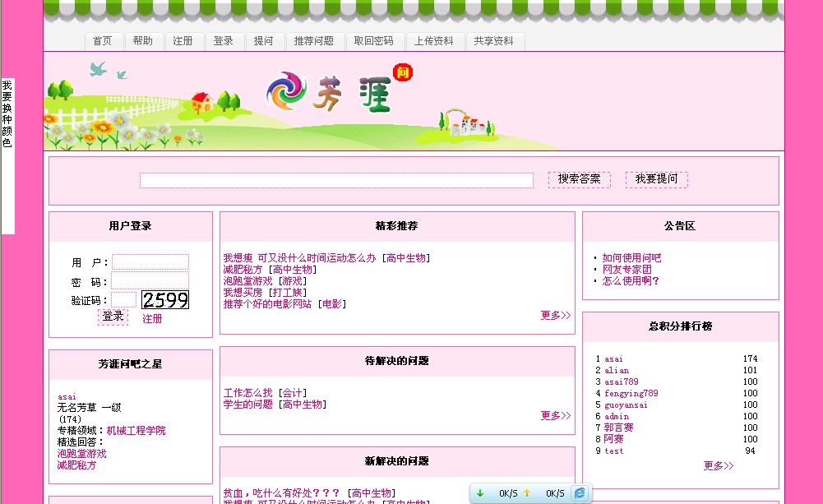Click the 游戏 category tag
The width and height of the screenshot is (823, 504).
[293, 281]
